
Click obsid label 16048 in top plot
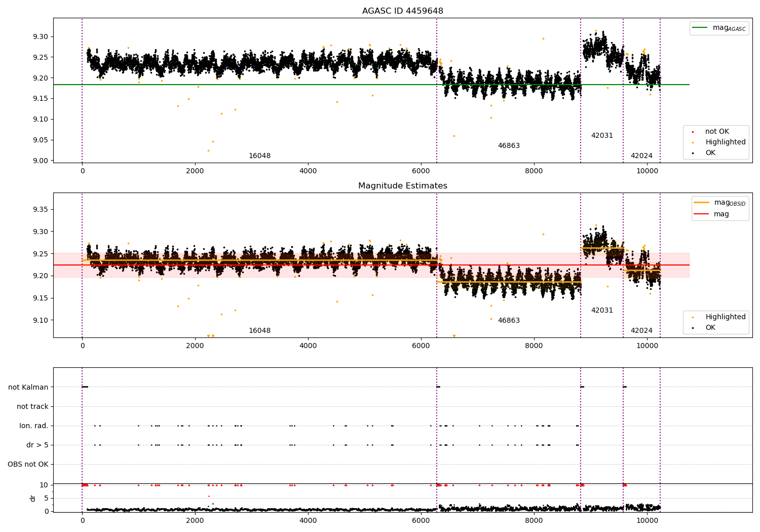259,156
